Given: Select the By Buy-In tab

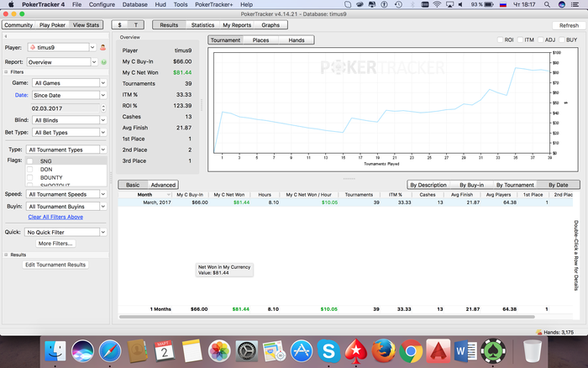Looking at the screenshot, I should 472,185.
